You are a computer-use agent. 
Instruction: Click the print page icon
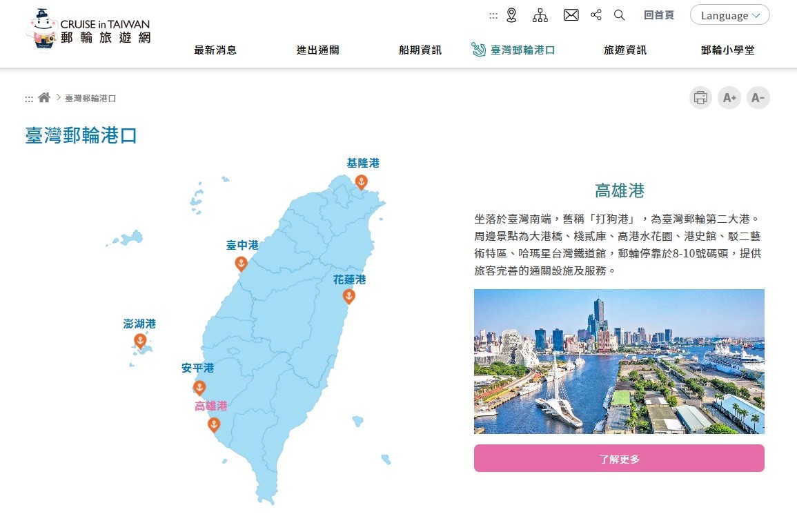[700, 97]
